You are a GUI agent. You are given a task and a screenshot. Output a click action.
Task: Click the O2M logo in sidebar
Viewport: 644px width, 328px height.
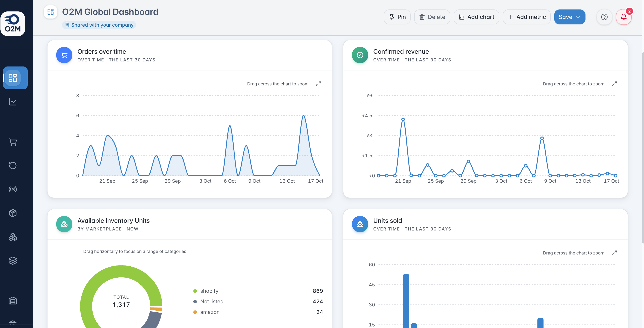13,24
